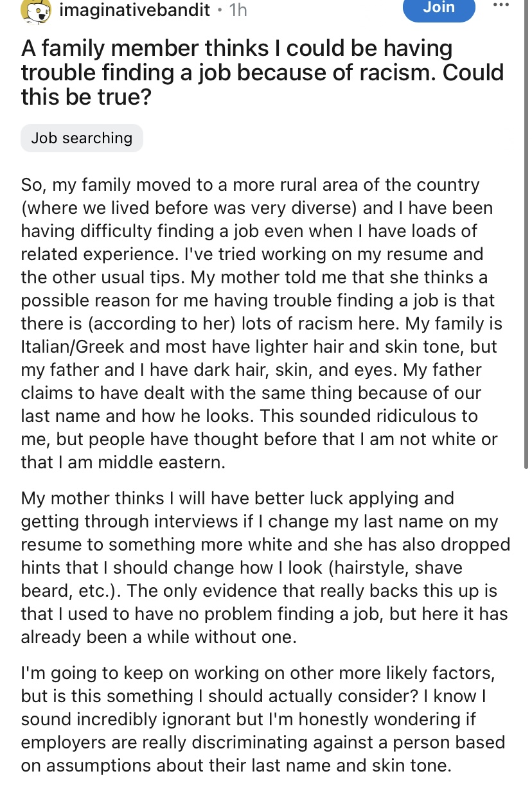Visit the imaginativebandit username profile
This screenshot has width=532, height=803.
[134, 10]
